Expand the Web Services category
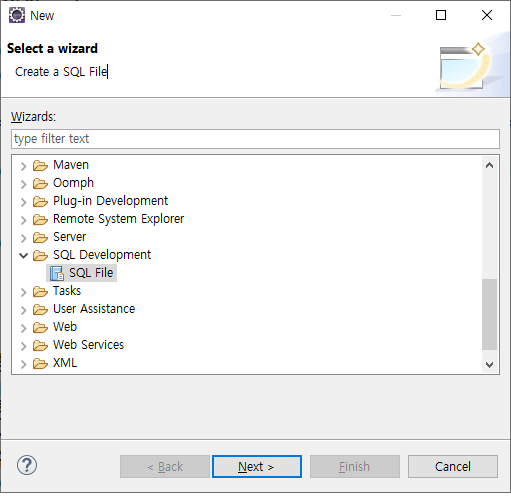Screen dimensions: 511x499 tap(23, 346)
